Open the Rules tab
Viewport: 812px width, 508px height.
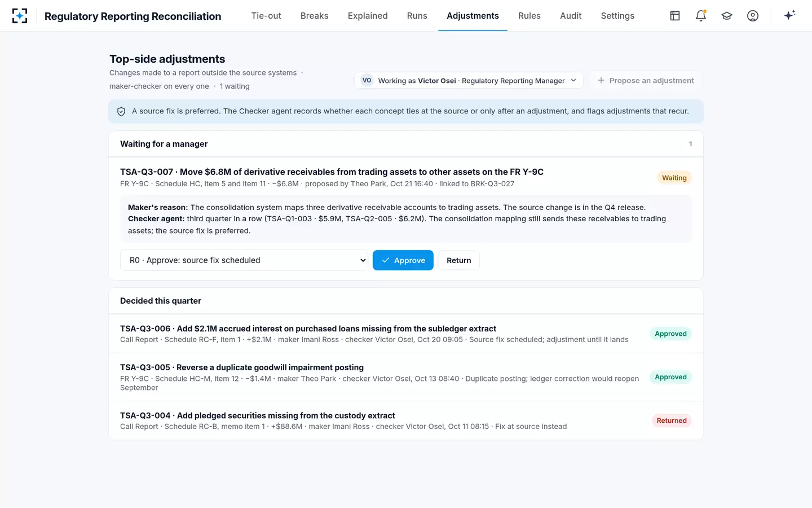tap(529, 16)
